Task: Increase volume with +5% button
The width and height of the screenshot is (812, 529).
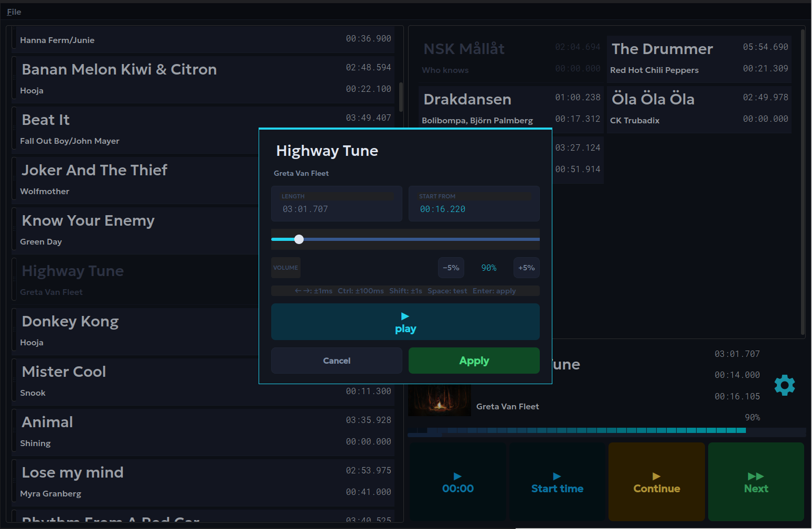Action: (x=527, y=268)
